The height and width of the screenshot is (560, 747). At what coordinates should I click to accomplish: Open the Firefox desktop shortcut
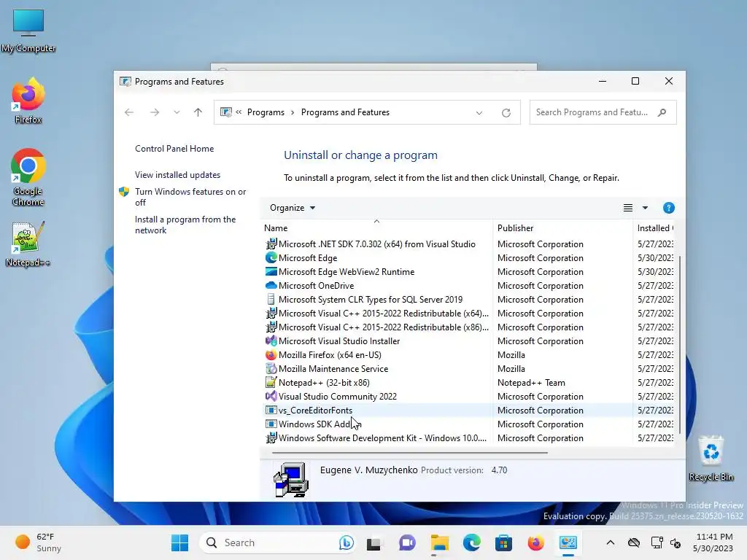pos(28,101)
